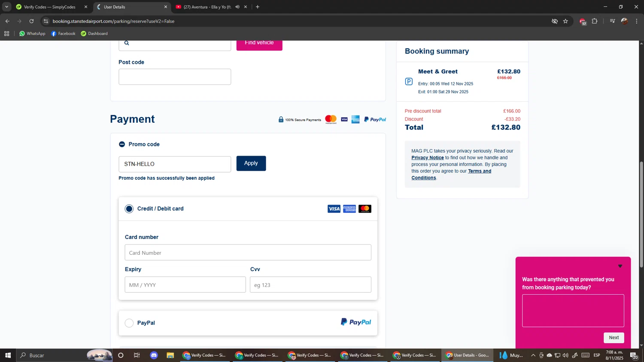644x362 pixels.
Task: Open a new browser tab
Action: click(258, 7)
